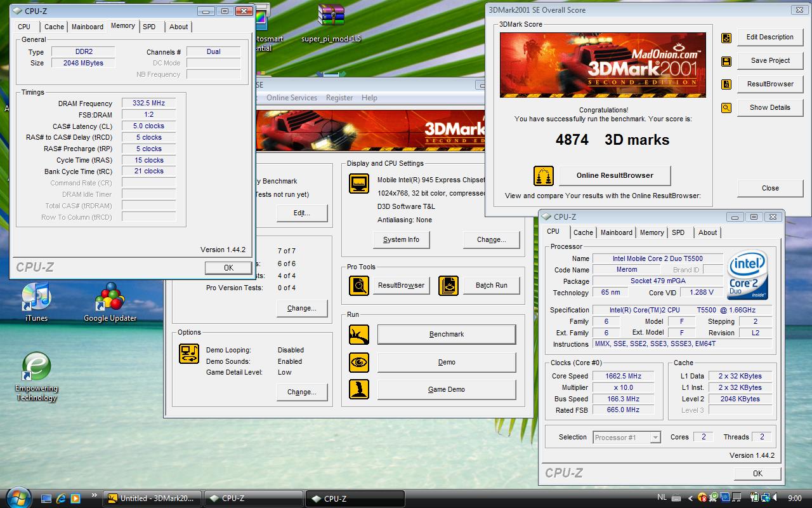Click Change under selected tests
This screenshot has height=508, width=812.
(302, 308)
